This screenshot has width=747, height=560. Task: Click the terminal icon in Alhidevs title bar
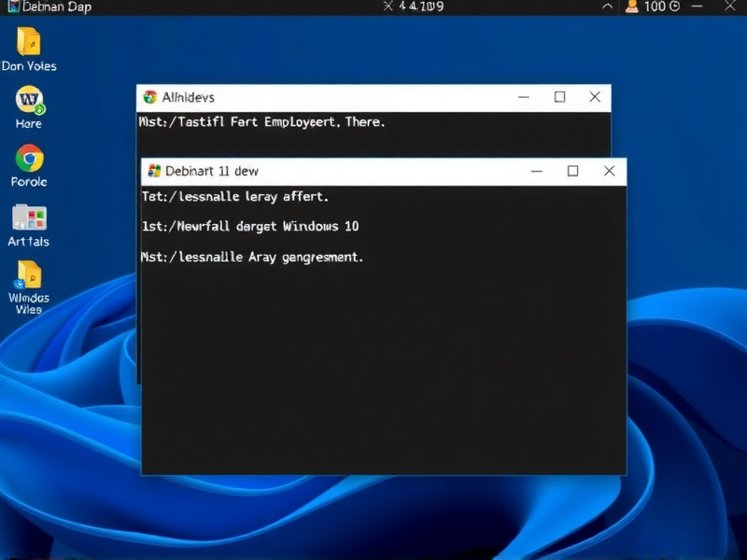151,97
